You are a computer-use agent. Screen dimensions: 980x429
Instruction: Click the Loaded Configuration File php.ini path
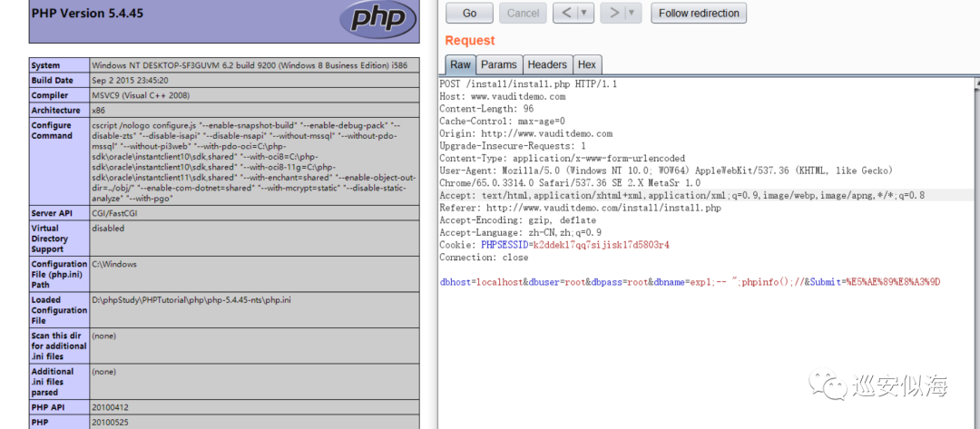pyautogui.click(x=191, y=299)
